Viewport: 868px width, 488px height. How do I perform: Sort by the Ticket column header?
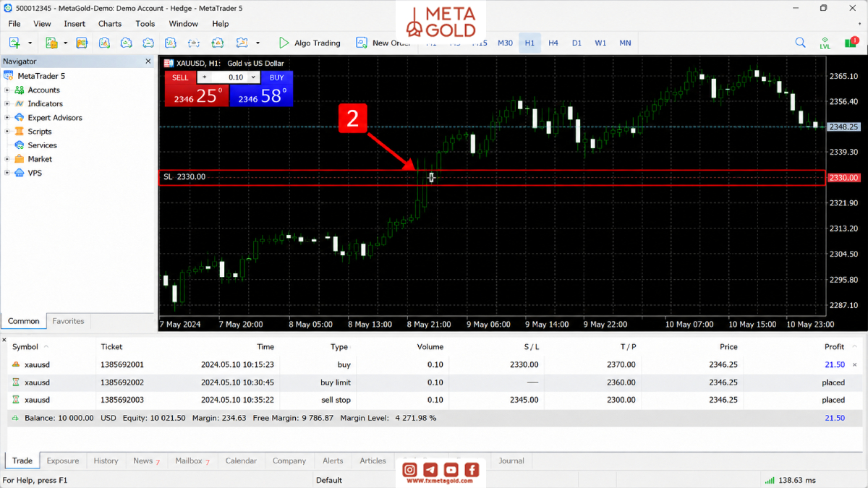(111, 347)
